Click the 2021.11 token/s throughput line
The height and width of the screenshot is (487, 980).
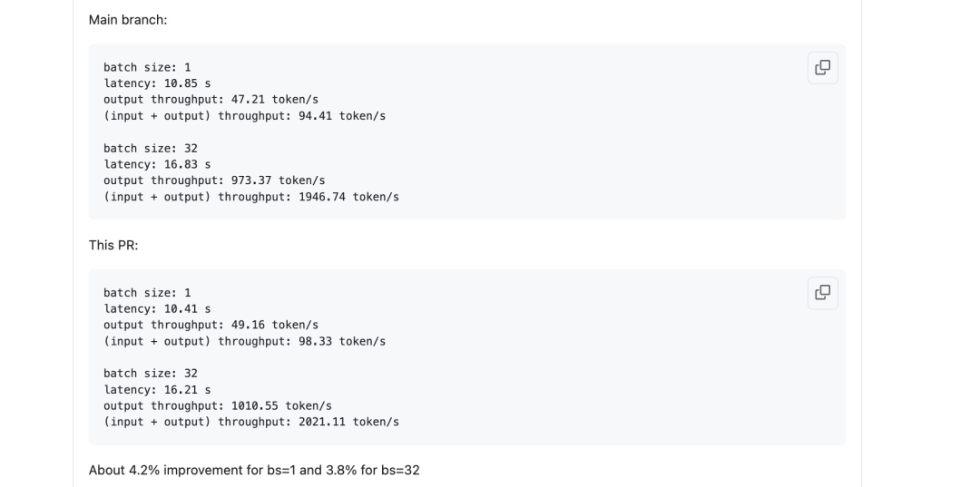251,422
